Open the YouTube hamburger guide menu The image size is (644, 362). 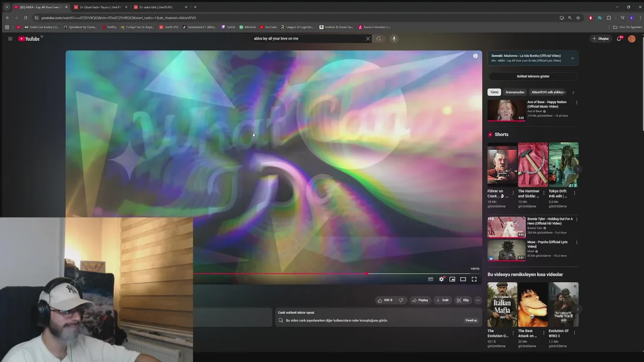pos(10,39)
